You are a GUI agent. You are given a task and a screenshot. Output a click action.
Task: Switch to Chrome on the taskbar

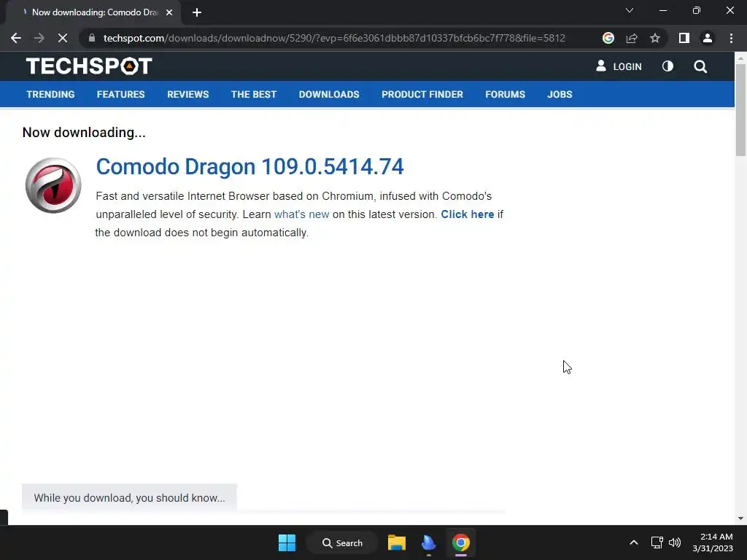click(x=461, y=542)
